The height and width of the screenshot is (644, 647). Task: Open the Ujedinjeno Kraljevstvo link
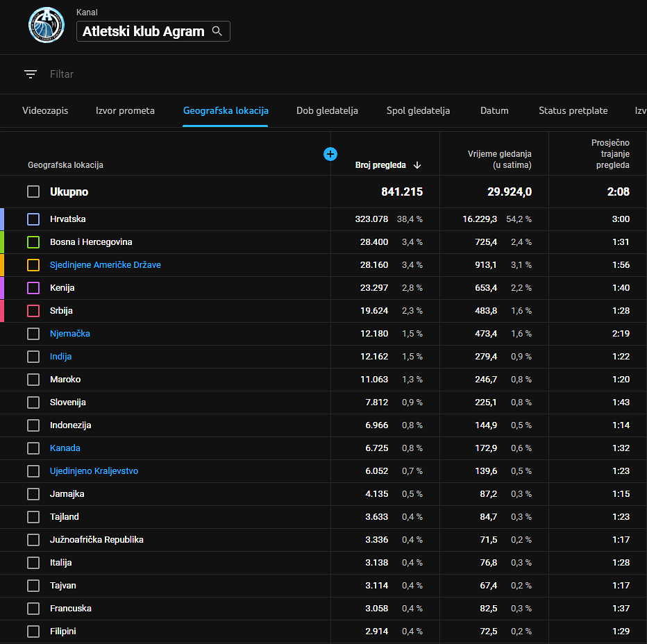tap(94, 471)
